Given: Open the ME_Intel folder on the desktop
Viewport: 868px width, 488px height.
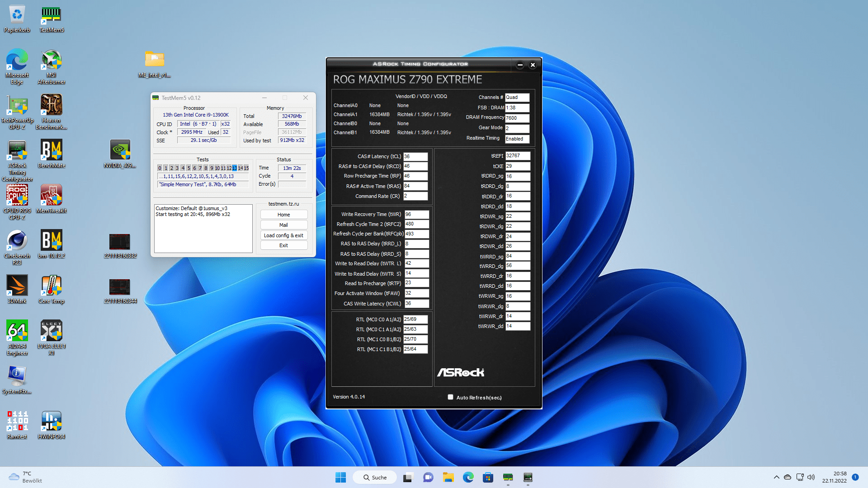Looking at the screenshot, I should pos(155,64).
